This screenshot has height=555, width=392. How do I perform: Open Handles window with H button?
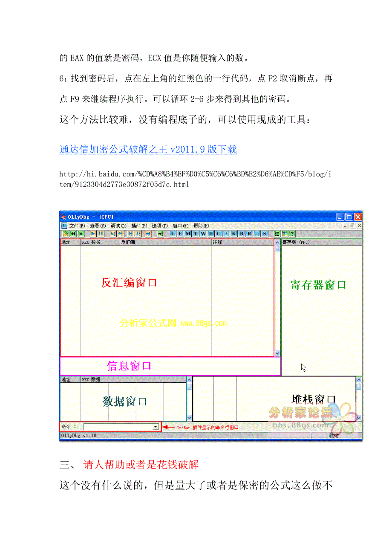(211, 234)
